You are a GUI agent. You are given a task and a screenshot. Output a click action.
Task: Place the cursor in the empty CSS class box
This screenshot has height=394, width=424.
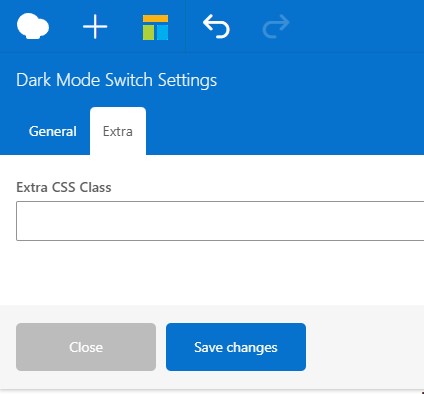tap(220, 221)
